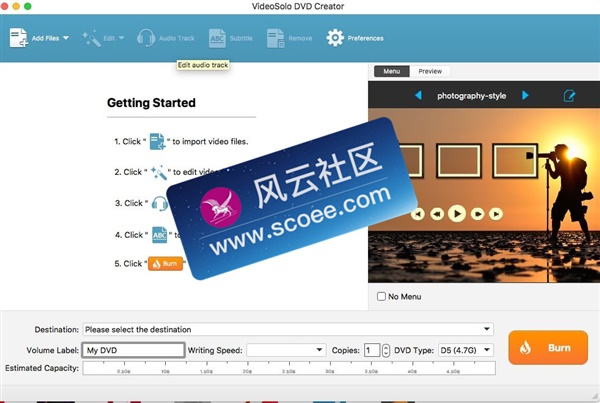This screenshot has width=600, height=403.
Task: Open the Edit dropdown arrow in toolbar
Action: (x=121, y=38)
